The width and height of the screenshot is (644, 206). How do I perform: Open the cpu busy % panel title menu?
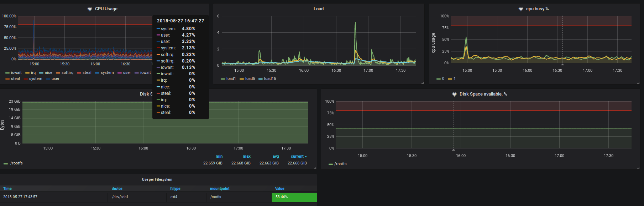[x=537, y=9]
